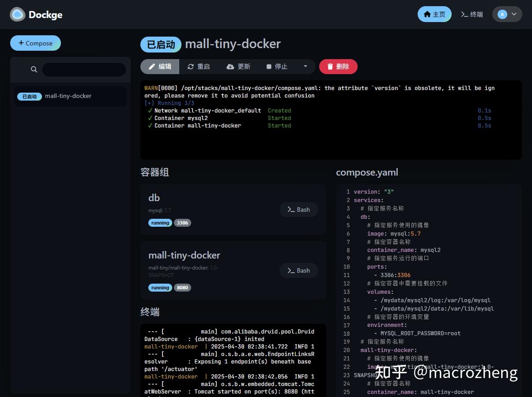
Task: Click the 终端 section heading above the logs
Action: coord(150,312)
